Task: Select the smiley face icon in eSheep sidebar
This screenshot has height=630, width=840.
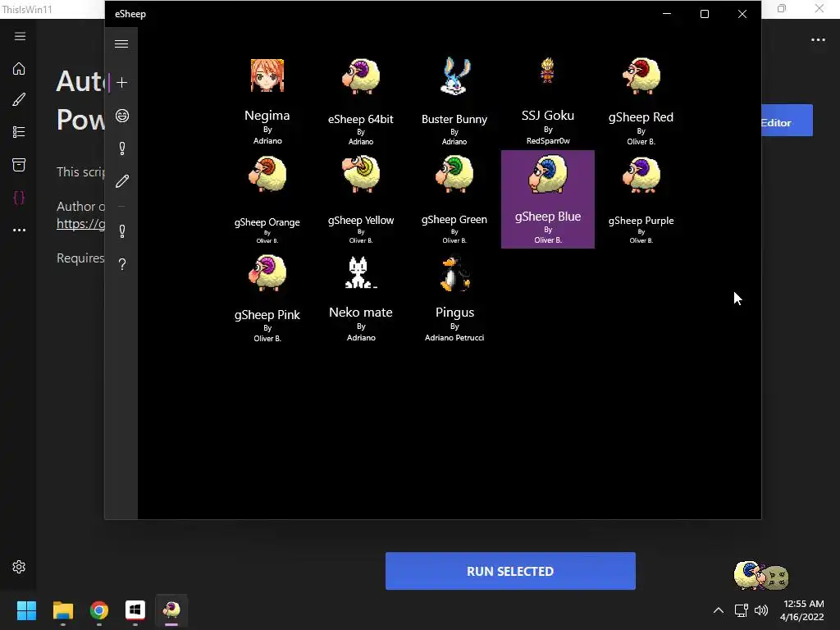Action: 122,116
